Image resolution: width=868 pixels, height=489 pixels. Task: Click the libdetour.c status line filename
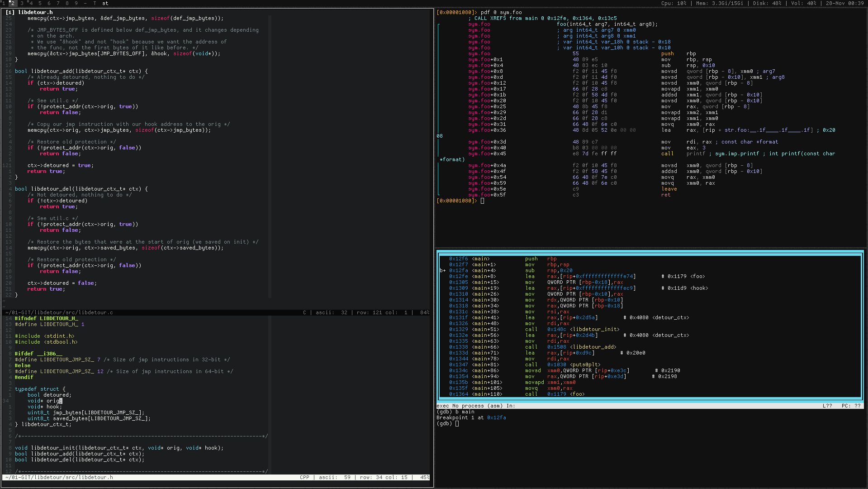(x=59, y=312)
